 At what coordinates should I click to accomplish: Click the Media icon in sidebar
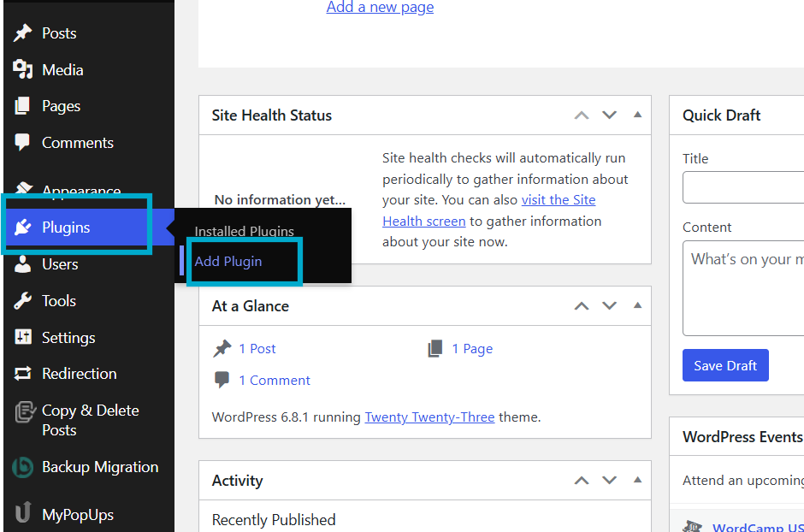point(23,70)
